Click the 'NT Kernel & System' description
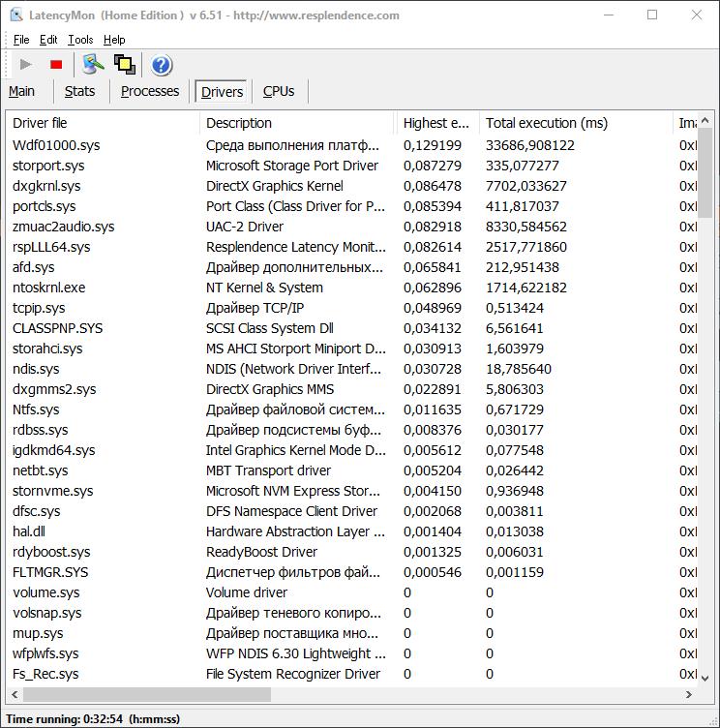 click(264, 288)
